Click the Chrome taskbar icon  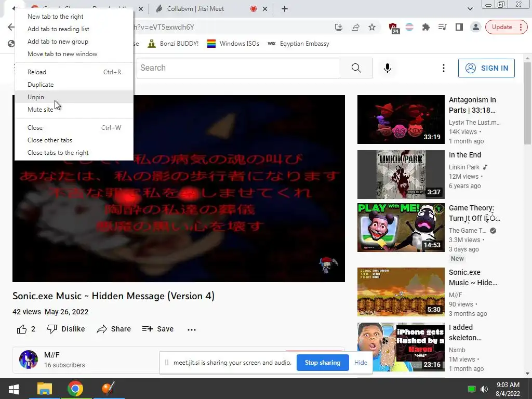(75, 389)
